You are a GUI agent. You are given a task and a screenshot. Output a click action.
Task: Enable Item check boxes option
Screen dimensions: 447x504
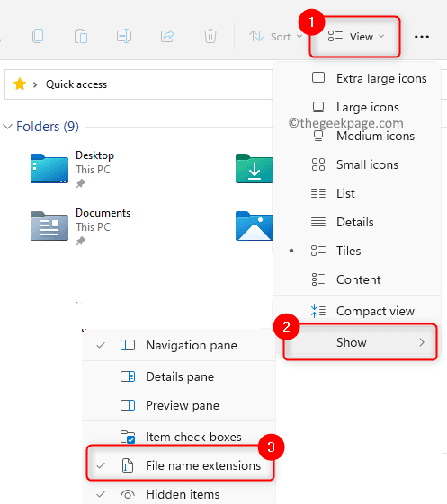(180, 437)
